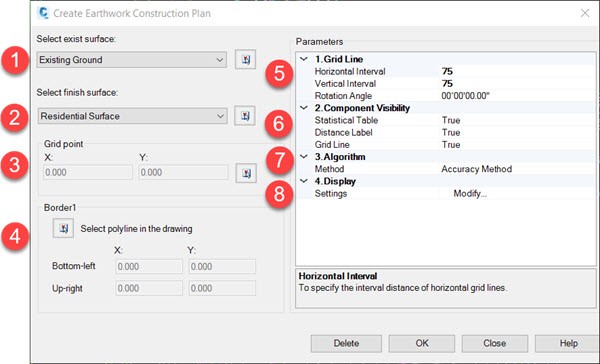The height and width of the screenshot is (364, 600).
Task: Toggle Grid Line visibility True value
Action: [451, 145]
